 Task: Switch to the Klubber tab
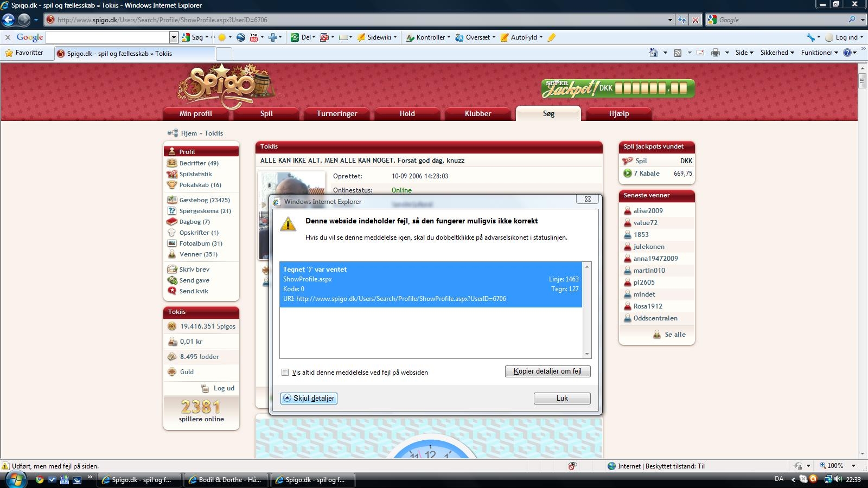pyautogui.click(x=477, y=114)
